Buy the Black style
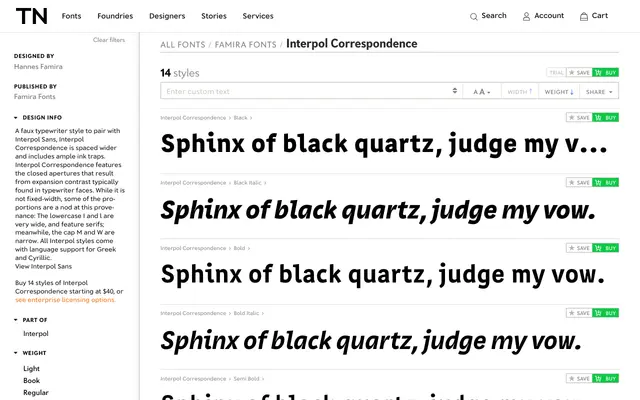 pos(605,118)
